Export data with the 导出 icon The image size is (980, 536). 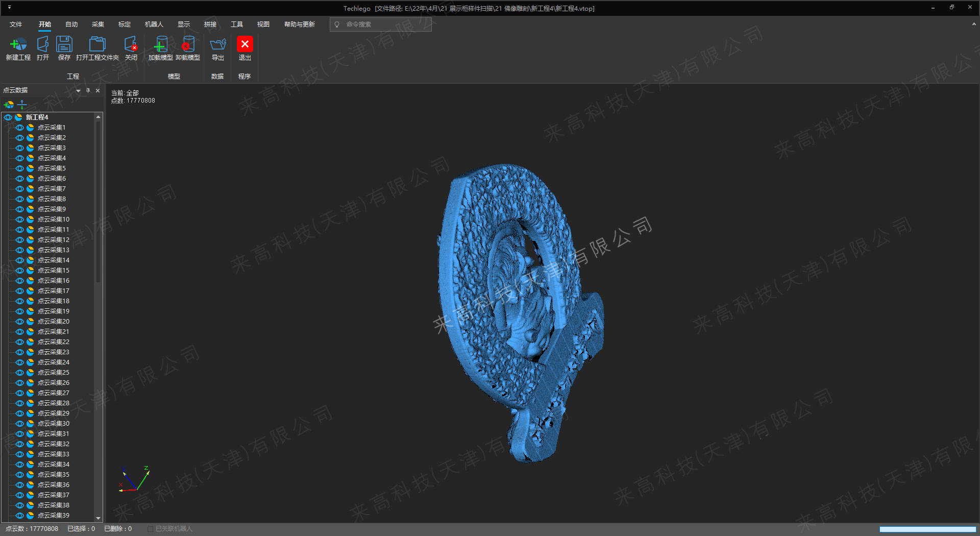218,45
